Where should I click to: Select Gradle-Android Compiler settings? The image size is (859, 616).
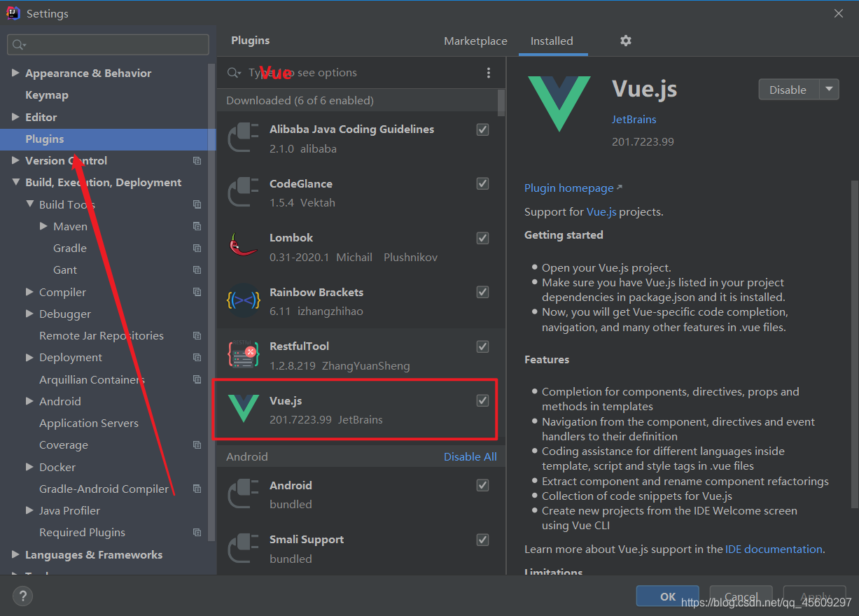point(104,489)
